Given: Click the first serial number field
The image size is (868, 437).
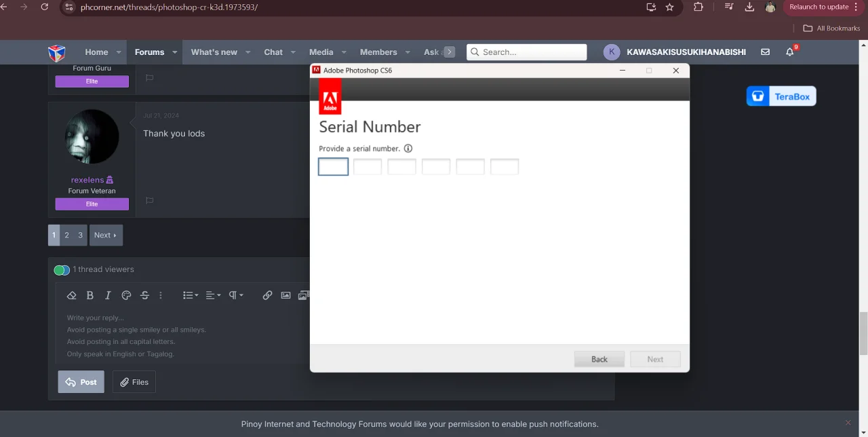Looking at the screenshot, I should tap(334, 166).
